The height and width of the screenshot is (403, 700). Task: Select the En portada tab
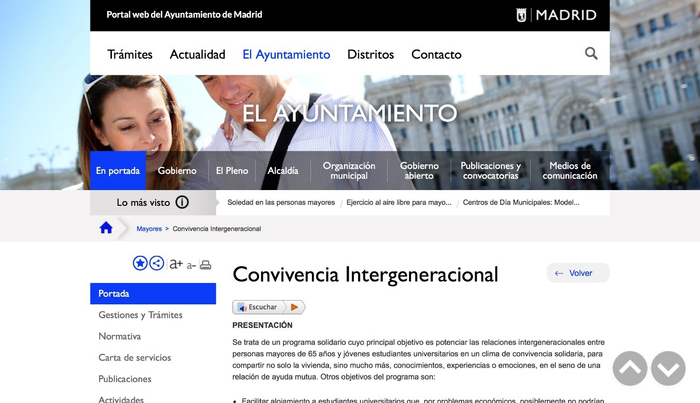point(118,170)
